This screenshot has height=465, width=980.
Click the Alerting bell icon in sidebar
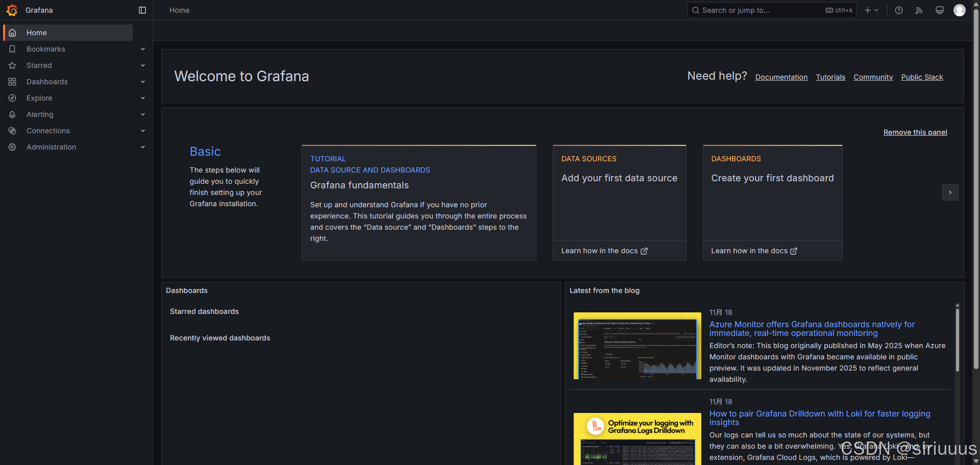coord(12,114)
